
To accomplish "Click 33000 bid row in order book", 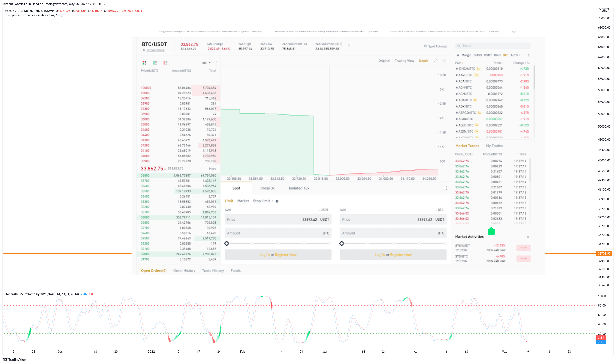I will coord(178,217).
